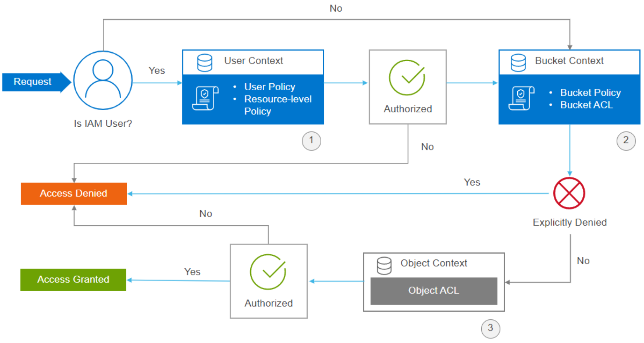The image size is (644, 343).
Task: Click the "Resource-level Policy" bullet
Action: pyautogui.click(x=278, y=105)
